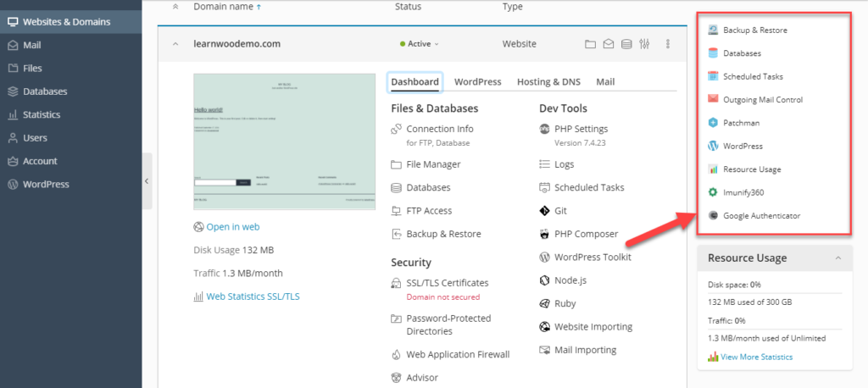
Task: Click folder icon in domain row
Action: (x=591, y=44)
